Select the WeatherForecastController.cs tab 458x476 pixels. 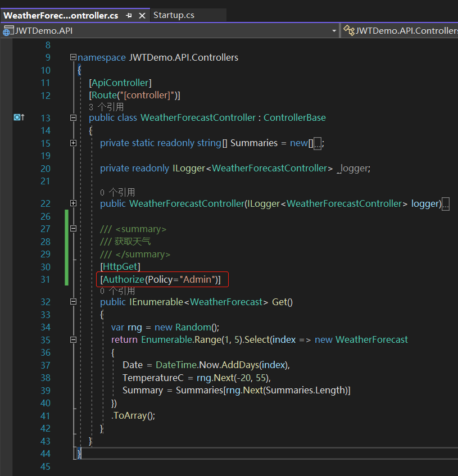[61, 15]
